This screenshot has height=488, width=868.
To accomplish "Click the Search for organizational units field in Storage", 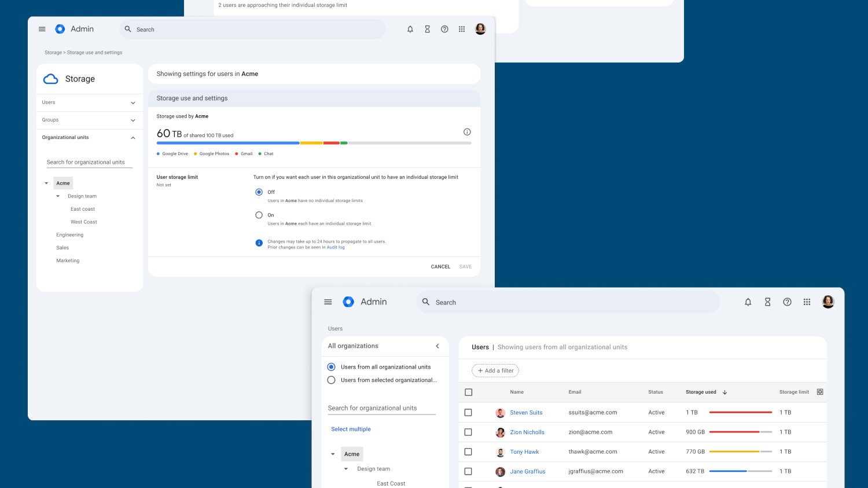I will coord(89,162).
